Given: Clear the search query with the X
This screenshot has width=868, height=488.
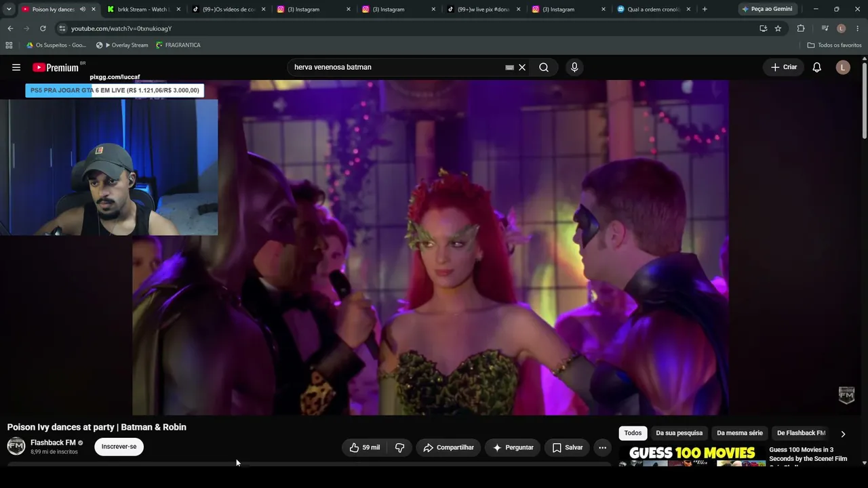Looking at the screenshot, I should (522, 67).
